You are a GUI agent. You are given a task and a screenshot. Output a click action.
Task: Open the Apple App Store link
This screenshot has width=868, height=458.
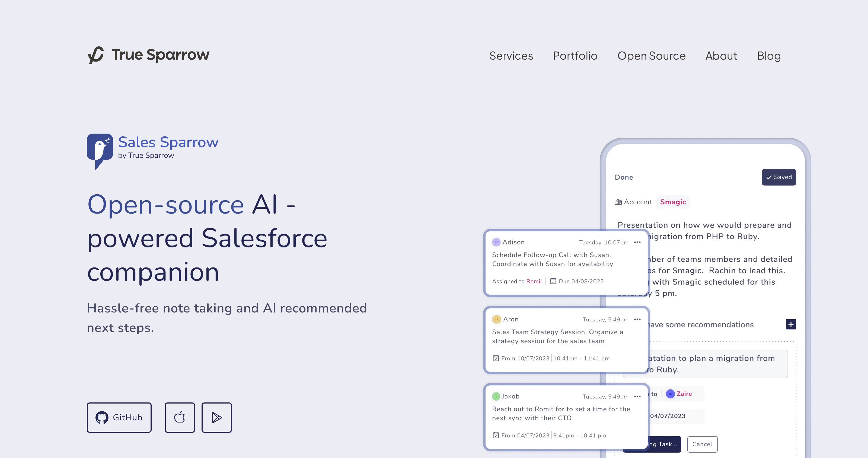[x=180, y=417]
